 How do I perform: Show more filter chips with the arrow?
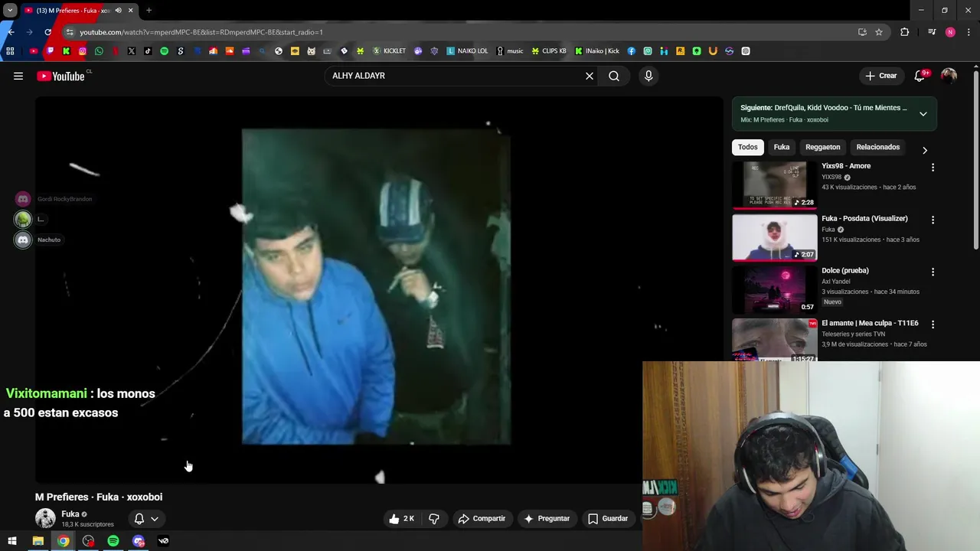point(924,150)
